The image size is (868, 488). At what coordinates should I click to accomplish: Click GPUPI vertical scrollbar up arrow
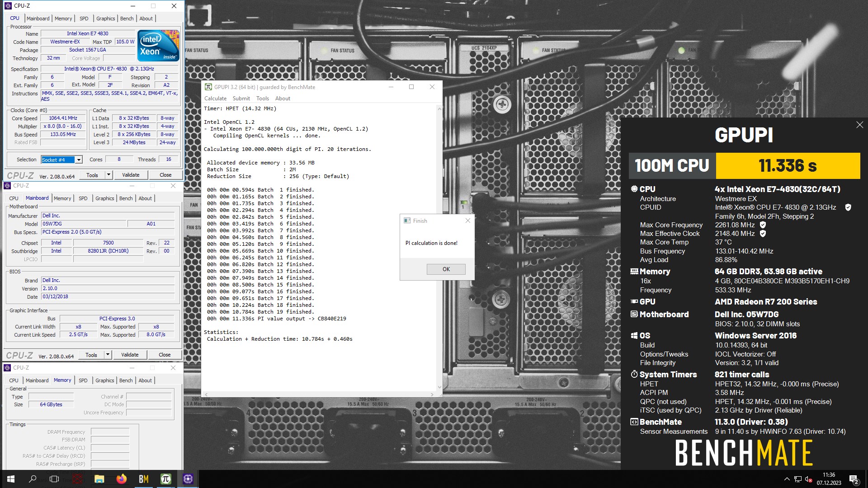coord(439,109)
